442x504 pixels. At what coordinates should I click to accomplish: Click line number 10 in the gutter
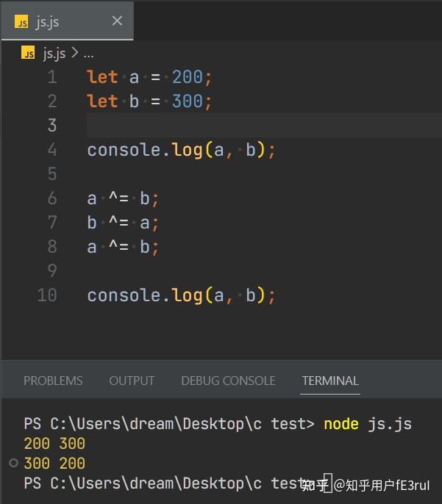tap(47, 295)
